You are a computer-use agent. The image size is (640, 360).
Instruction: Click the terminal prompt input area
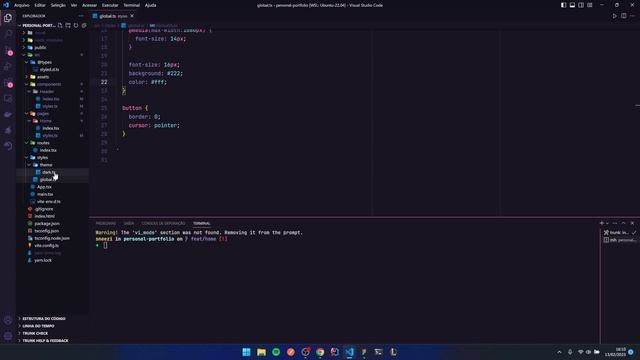[105, 245]
